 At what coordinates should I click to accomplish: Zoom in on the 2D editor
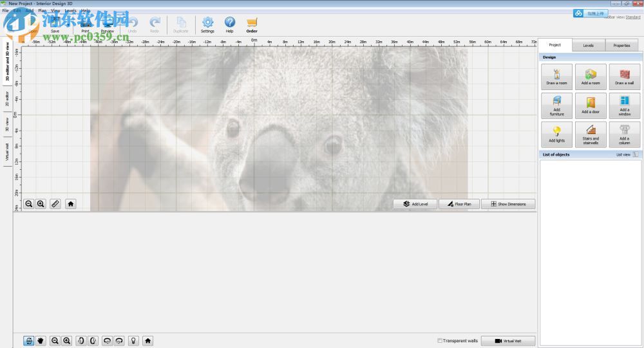pyautogui.click(x=41, y=204)
